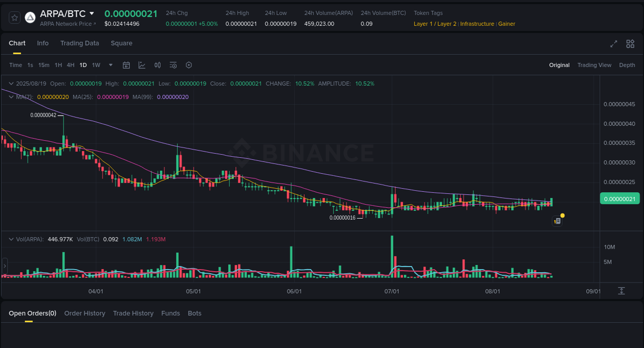The height and width of the screenshot is (348, 644).
Task: Select the 1W timeframe
Action: 96,65
